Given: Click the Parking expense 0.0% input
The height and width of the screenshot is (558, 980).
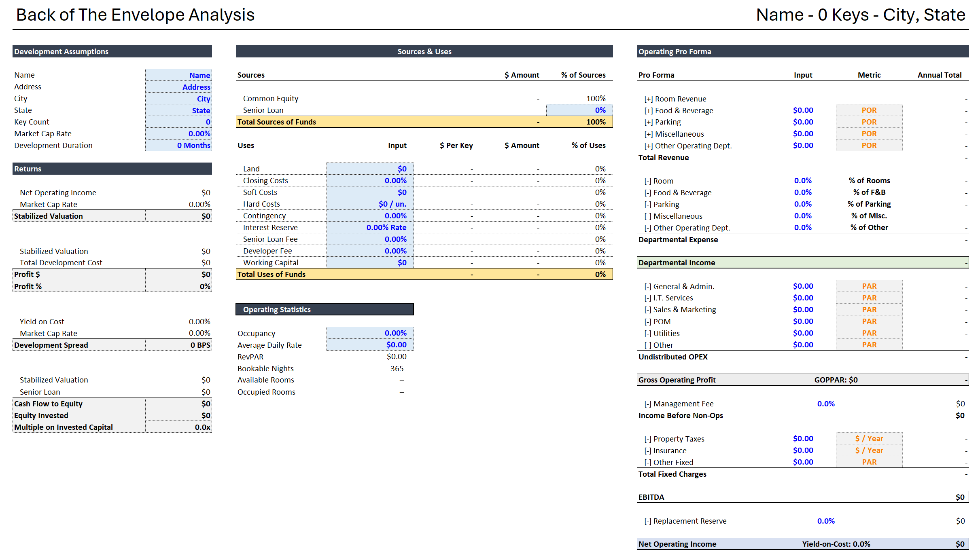Looking at the screenshot, I should [x=803, y=204].
